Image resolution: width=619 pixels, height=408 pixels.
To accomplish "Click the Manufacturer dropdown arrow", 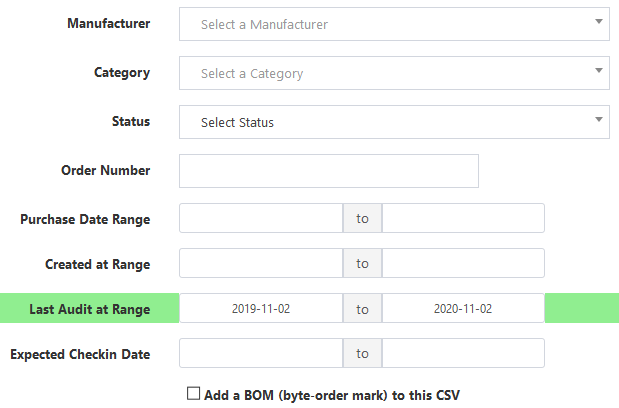I will coord(599,22).
